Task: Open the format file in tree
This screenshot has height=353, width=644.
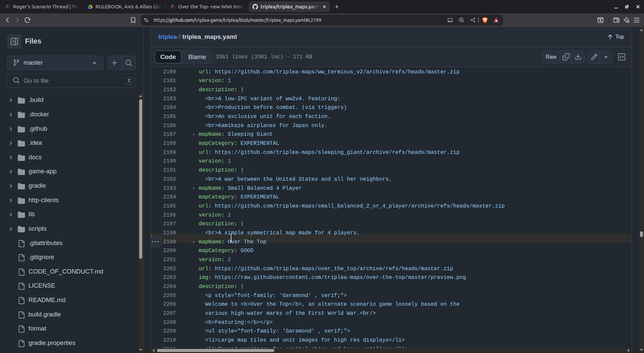Action: pos(37,329)
